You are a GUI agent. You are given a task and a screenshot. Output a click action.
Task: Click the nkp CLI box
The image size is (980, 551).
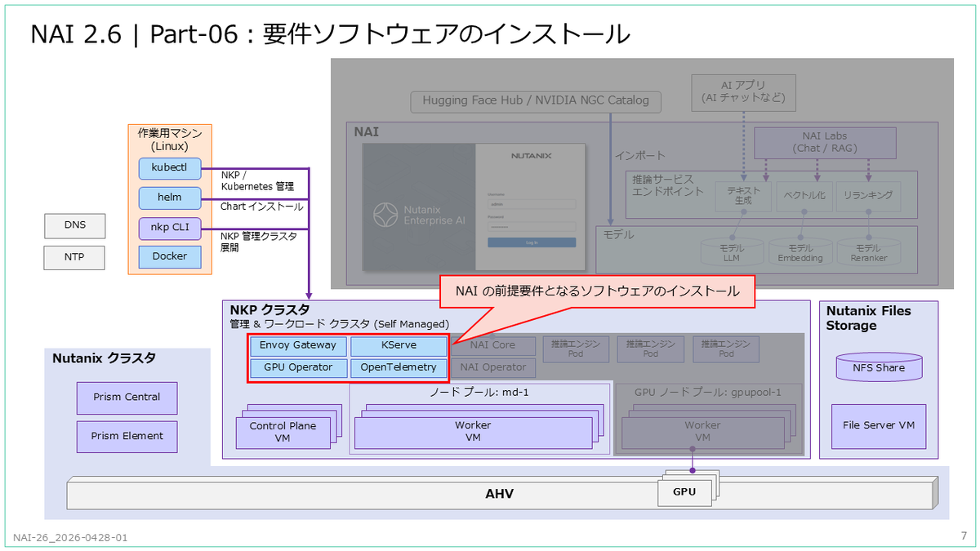[x=170, y=227]
